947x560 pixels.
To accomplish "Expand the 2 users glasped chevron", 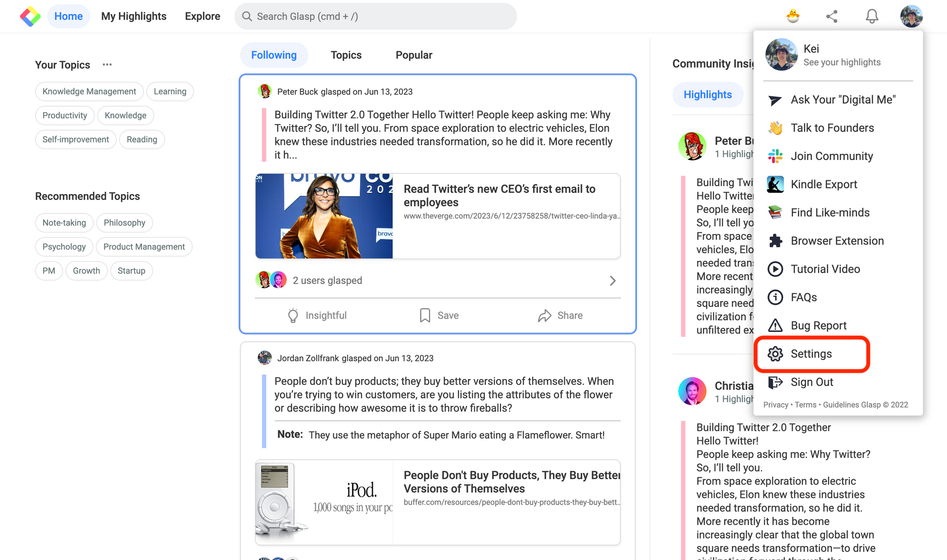I will 613,281.
